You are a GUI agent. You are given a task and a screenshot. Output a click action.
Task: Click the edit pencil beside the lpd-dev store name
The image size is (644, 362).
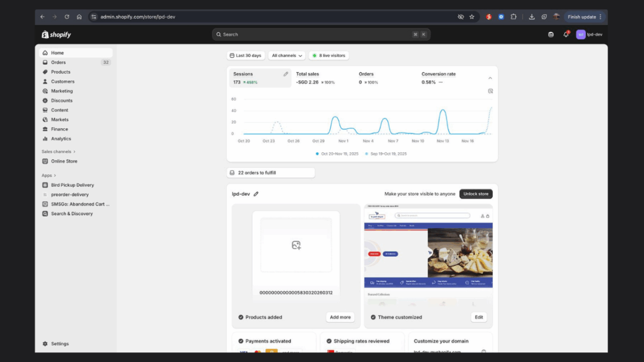[256, 194]
